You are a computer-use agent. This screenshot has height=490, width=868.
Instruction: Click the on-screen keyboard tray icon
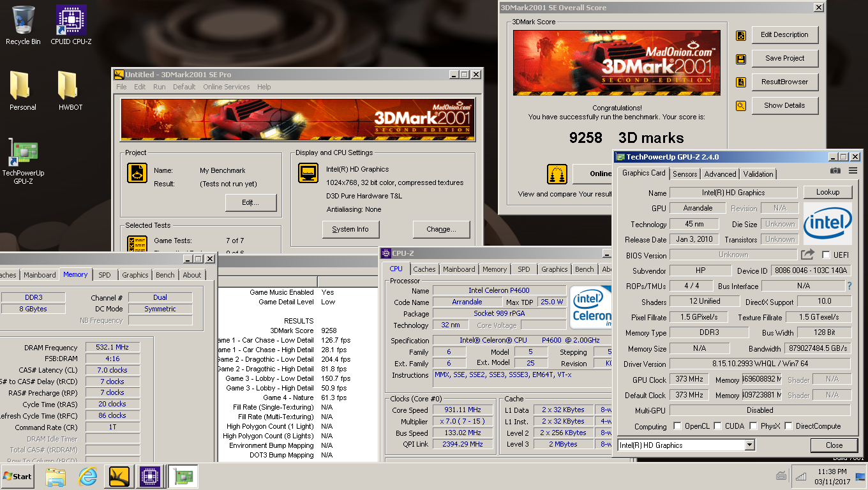(781, 476)
